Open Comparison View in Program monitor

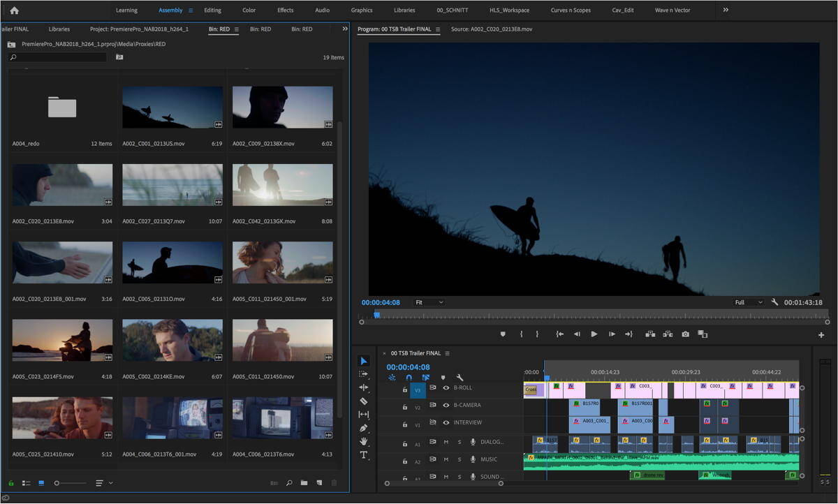tap(703, 334)
